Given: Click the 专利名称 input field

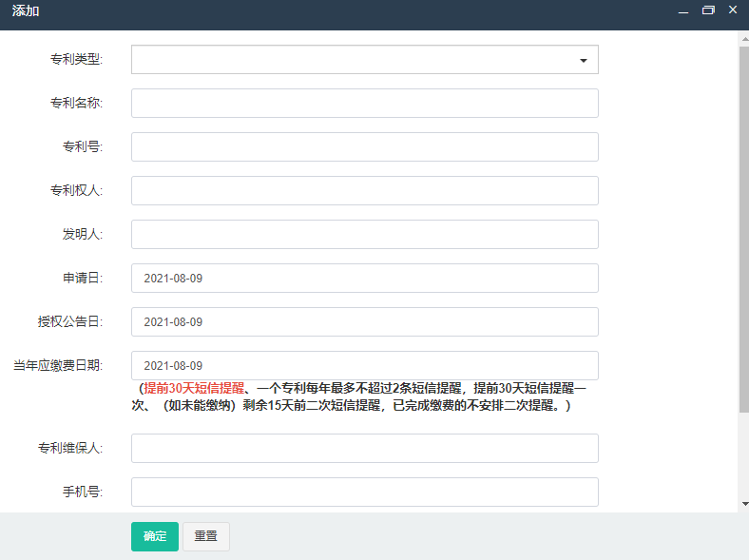Looking at the screenshot, I should [364, 104].
